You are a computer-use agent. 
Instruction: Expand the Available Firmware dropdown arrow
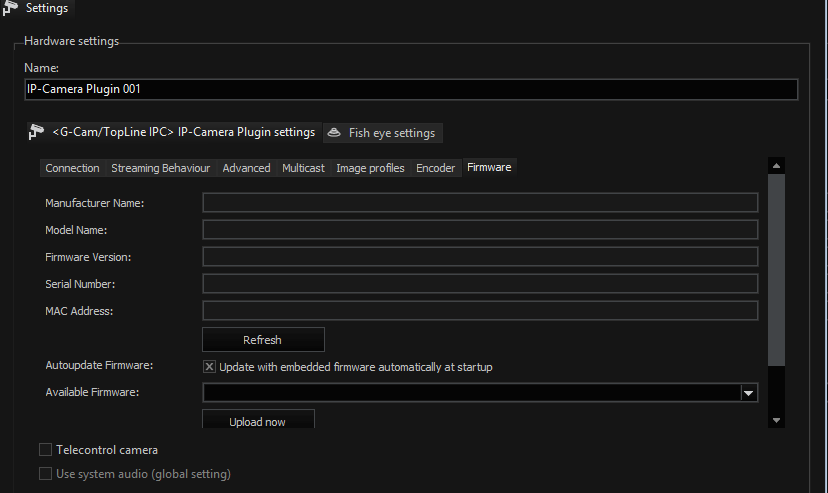pos(748,393)
